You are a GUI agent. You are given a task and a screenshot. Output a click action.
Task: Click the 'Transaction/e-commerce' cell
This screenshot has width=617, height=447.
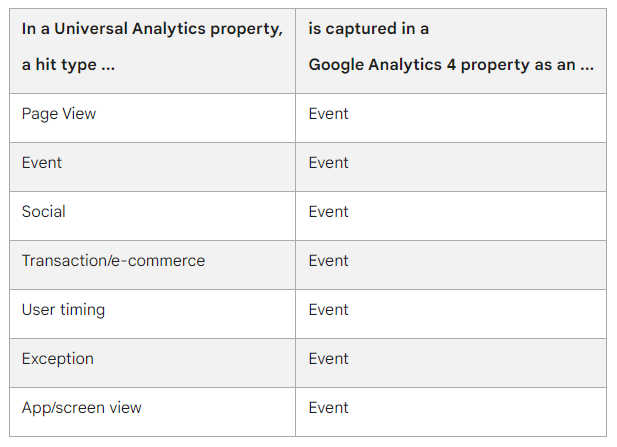click(113, 261)
